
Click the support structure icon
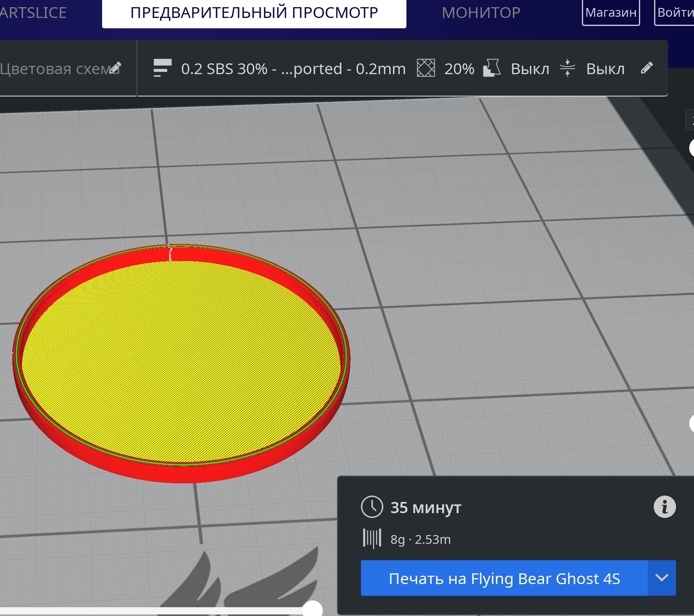[491, 68]
